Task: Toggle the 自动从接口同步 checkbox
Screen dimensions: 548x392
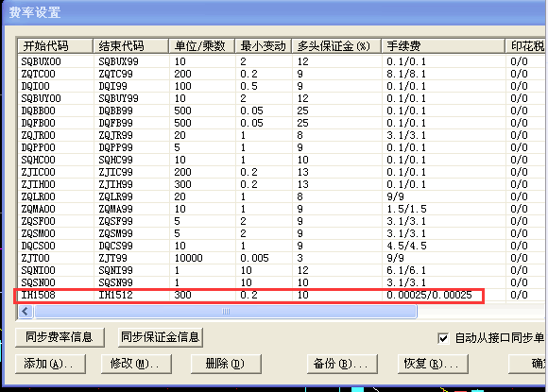Action: (443, 338)
